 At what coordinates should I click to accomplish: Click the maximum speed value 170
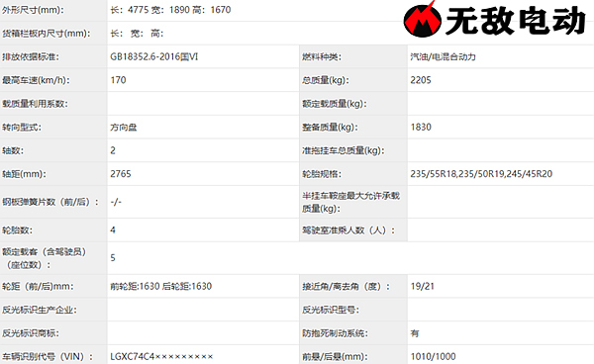point(118,80)
